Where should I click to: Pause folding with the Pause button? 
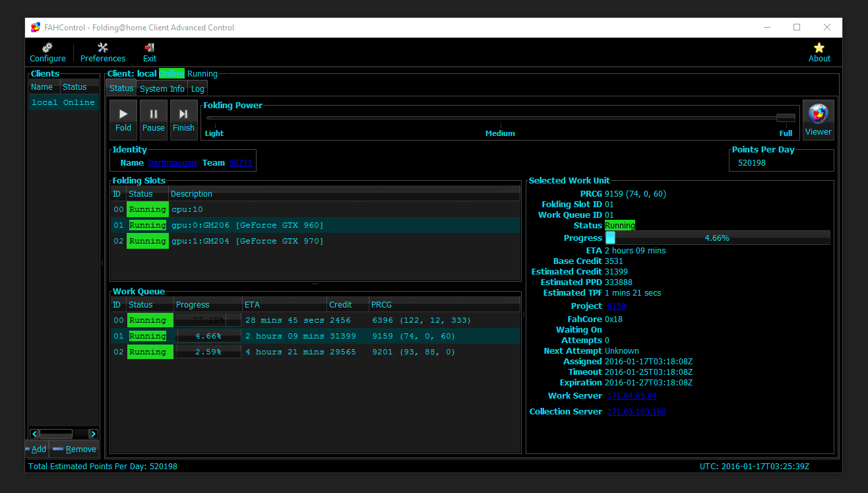tap(154, 119)
